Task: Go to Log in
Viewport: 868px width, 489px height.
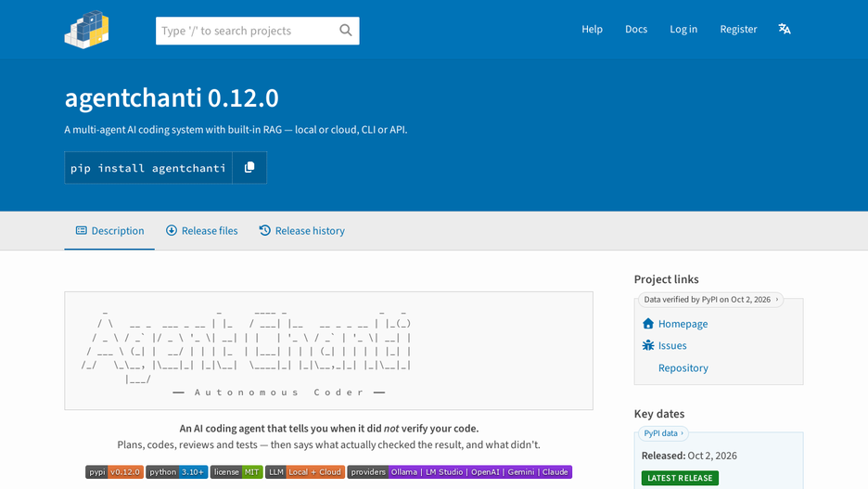Action: coord(683,29)
